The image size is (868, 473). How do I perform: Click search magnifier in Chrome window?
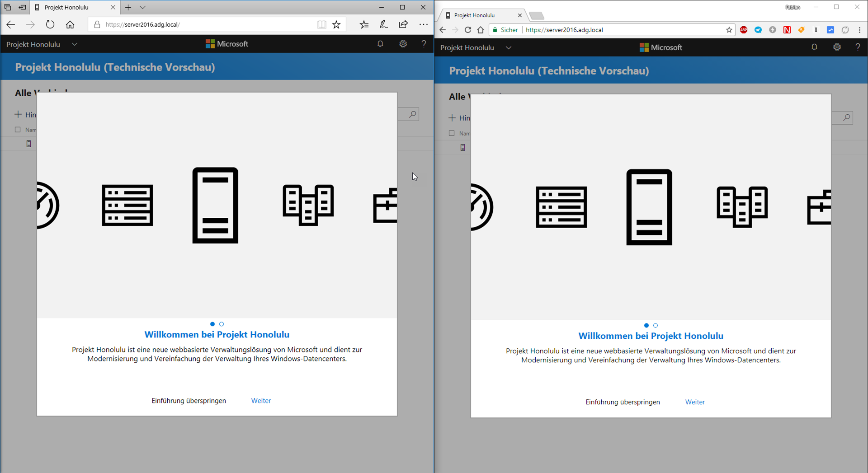pyautogui.click(x=846, y=117)
